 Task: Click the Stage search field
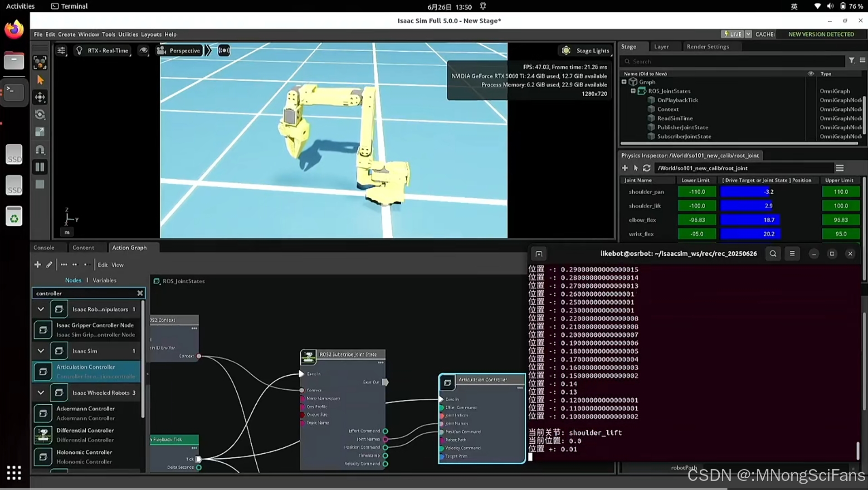pos(732,61)
